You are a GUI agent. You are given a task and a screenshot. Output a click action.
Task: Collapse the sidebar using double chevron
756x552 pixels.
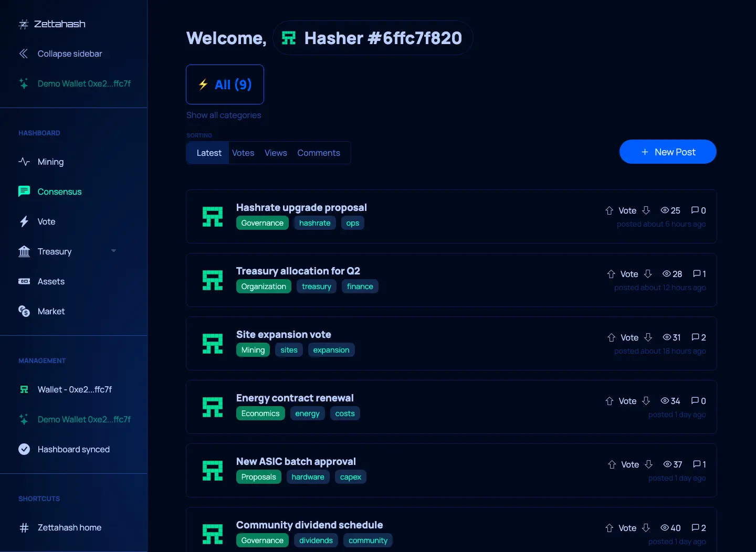(24, 54)
